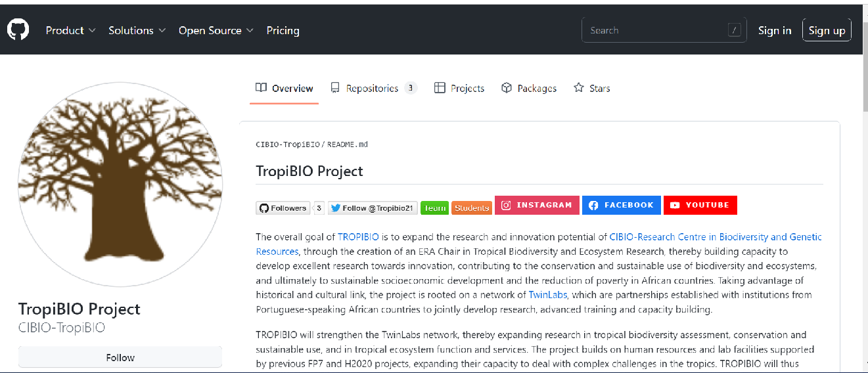Image resolution: width=868 pixels, height=373 pixels.
Task: Click the Octocat icon in Followers badge
Action: [264, 208]
